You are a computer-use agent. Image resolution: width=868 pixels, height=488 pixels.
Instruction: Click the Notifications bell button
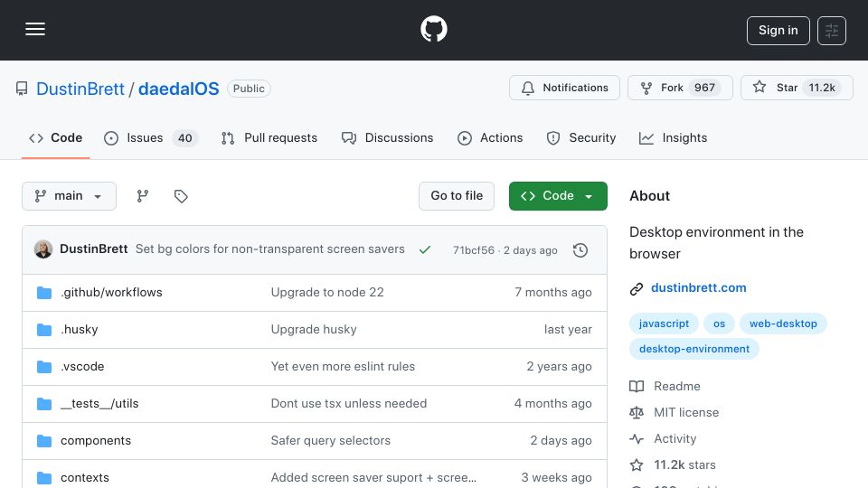pyautogui.click(x=564, y=88)
